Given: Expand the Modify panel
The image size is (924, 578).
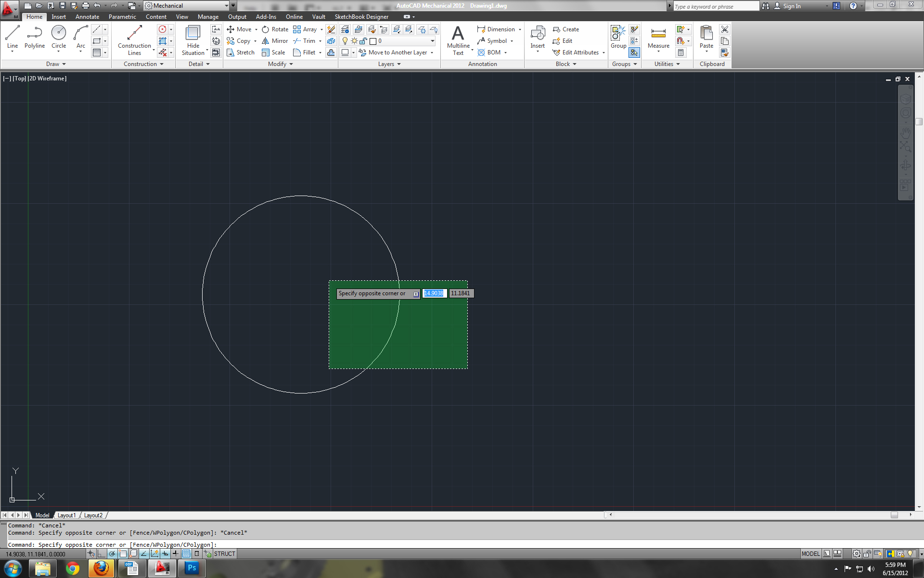Looking at the screenshot, I should point(281,64).
